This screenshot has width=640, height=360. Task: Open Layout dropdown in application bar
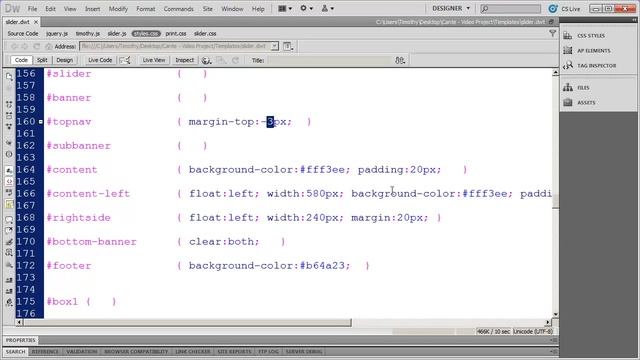click(x=285, y=8)
